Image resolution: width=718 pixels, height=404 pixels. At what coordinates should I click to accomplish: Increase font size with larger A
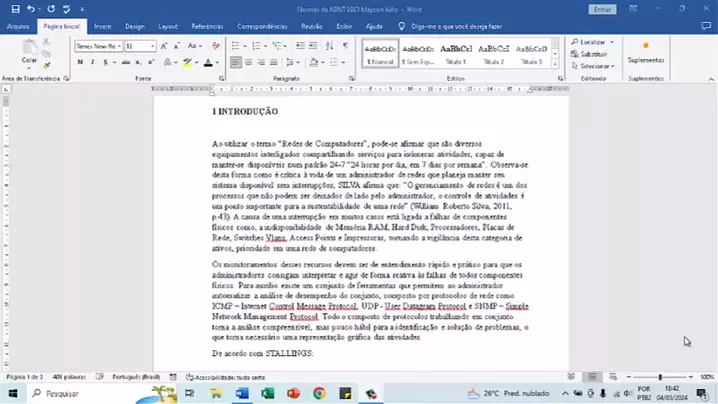(163, 46)
